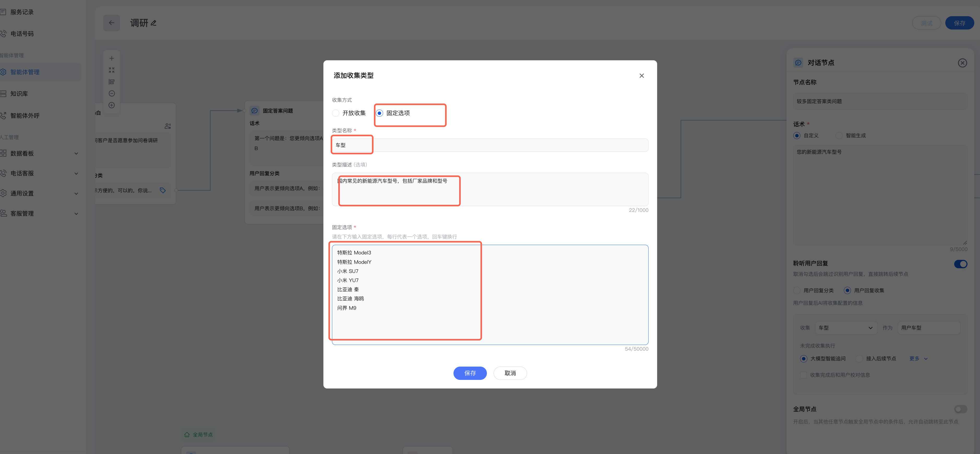Click the auto-layout align icon

pyautogui.click(x=111, y=82)
